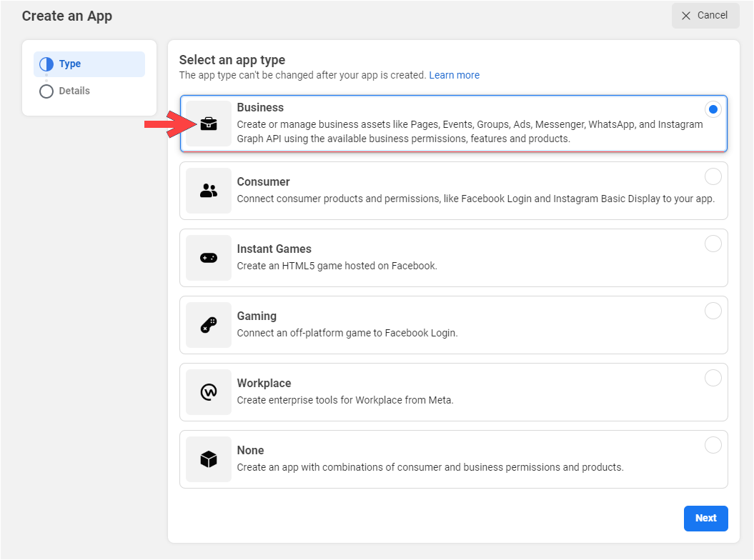The height and width of the screenshot is (560, 754).
Task: Click the Cancel button
Action: tap(705, 15)
